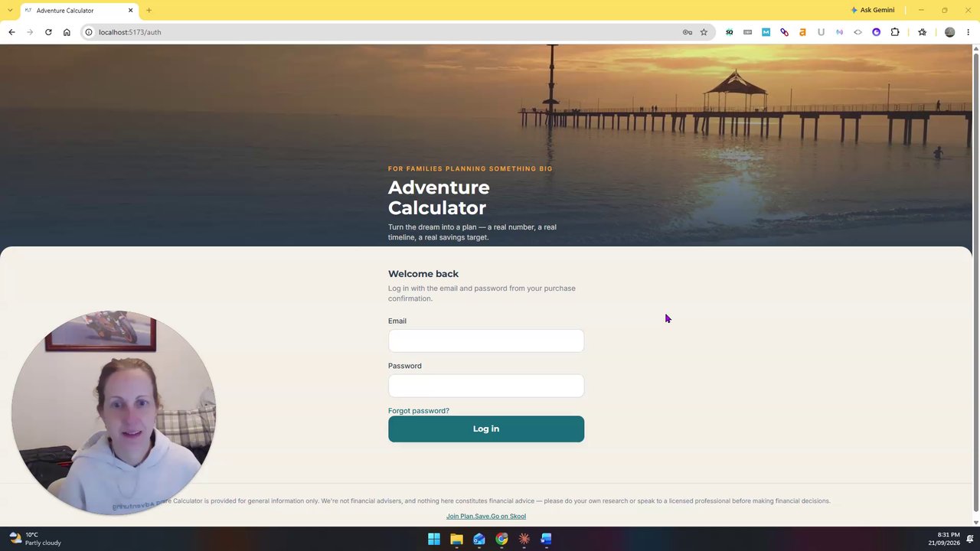Open the angle brackets code extension icon

coord(857,32)
